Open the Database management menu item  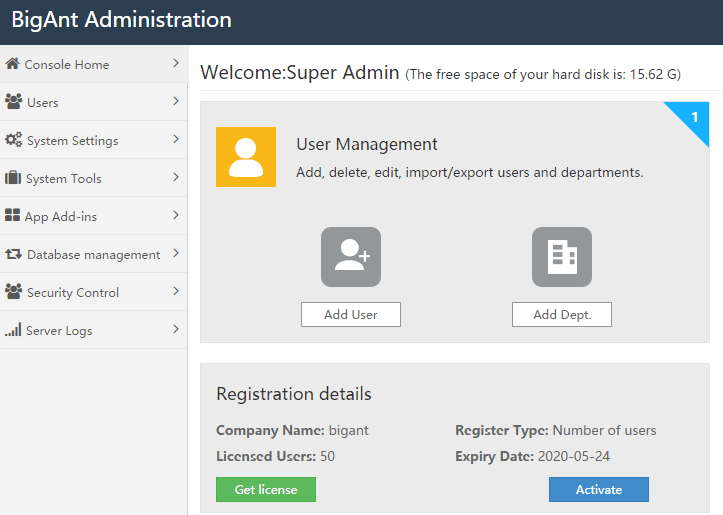point(93,254)
